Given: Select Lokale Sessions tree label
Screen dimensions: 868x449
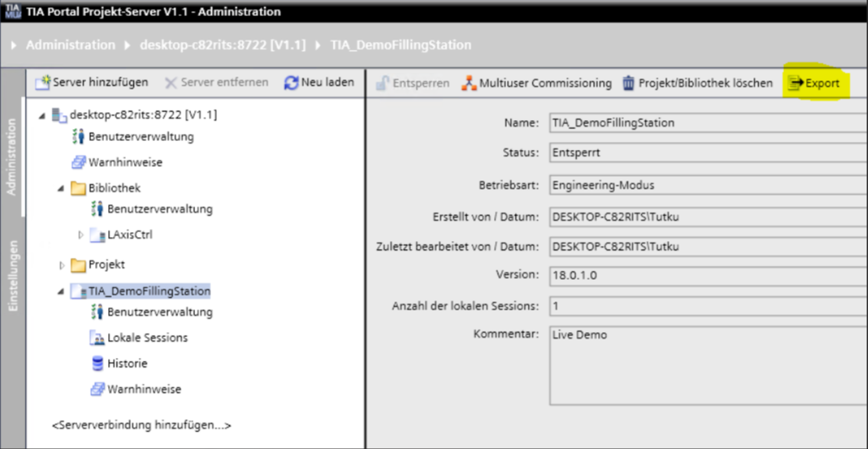Looking at the screenshot, I should click(147, 338).
